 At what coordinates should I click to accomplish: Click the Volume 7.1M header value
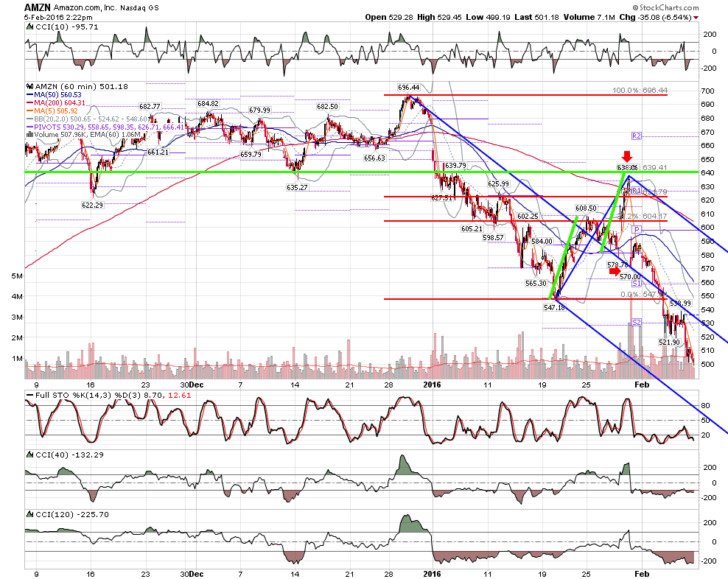tap(589, 17)
